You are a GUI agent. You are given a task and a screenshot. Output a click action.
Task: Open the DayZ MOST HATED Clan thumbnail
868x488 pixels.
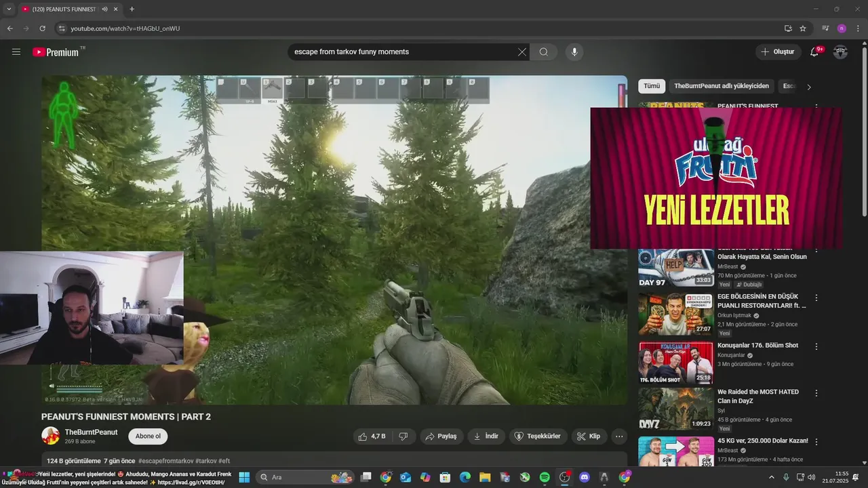pos(676,409)
